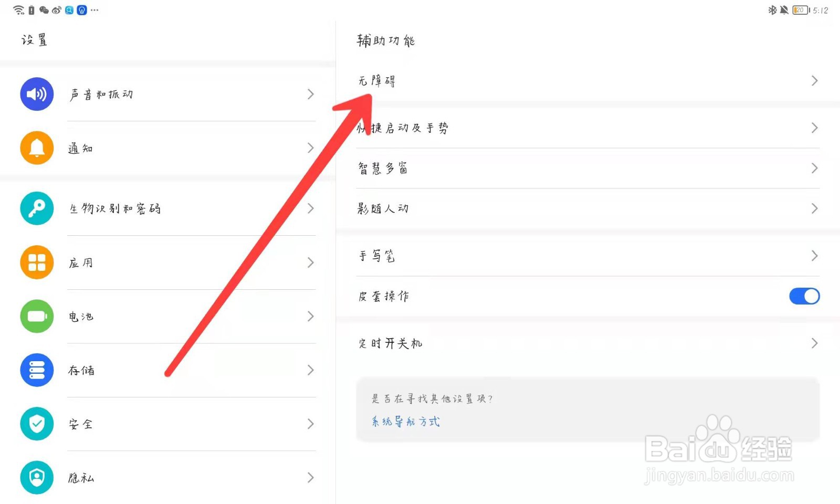Tap the blue Storage icon
Image resolution: width=840 pixels, height=504 pixels.
pos(37,370)
